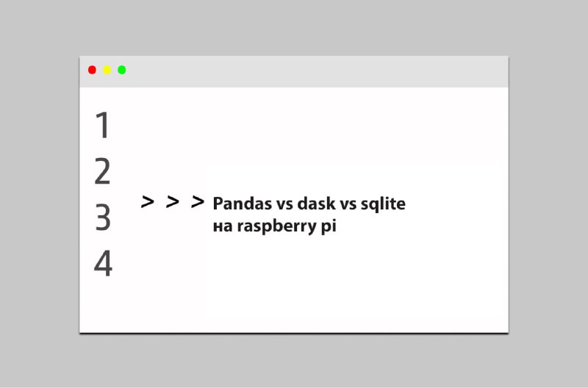Screen dimensions: 588x388
Task: Click the red close dot
Action: (92, 70)
